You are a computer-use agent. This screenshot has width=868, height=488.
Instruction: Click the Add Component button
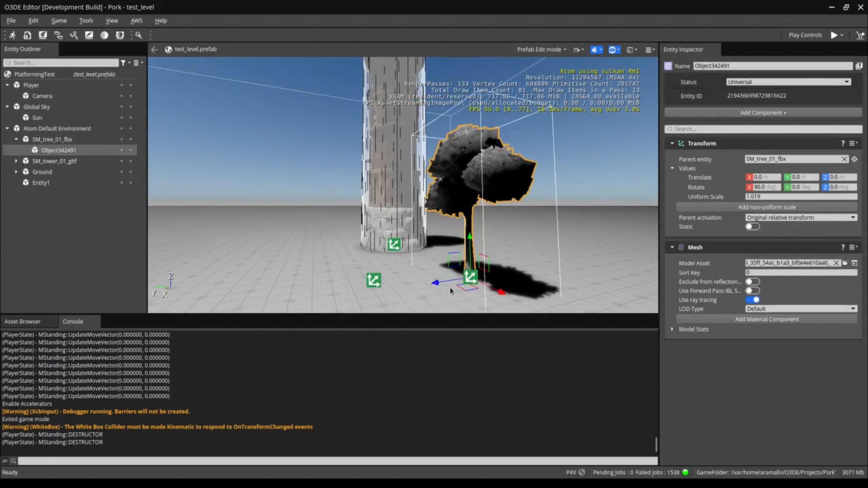763,113
